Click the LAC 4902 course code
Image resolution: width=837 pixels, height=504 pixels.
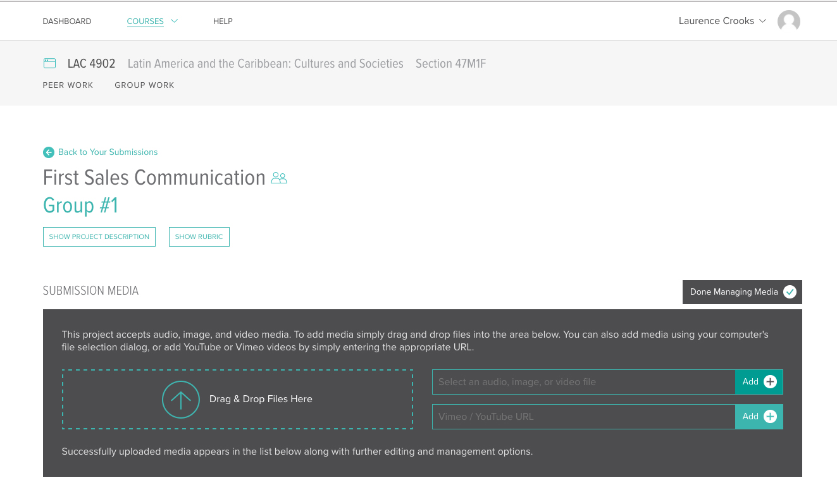92,64
